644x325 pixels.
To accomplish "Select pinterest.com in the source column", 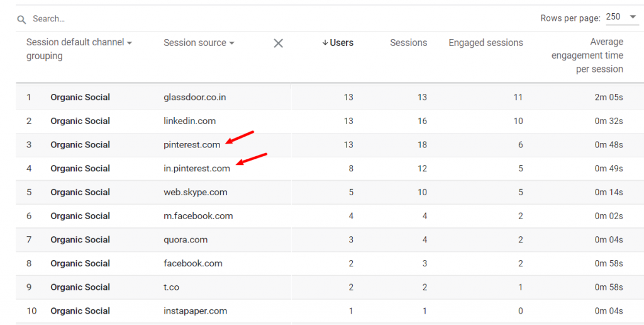I will [x=192, y=145].
